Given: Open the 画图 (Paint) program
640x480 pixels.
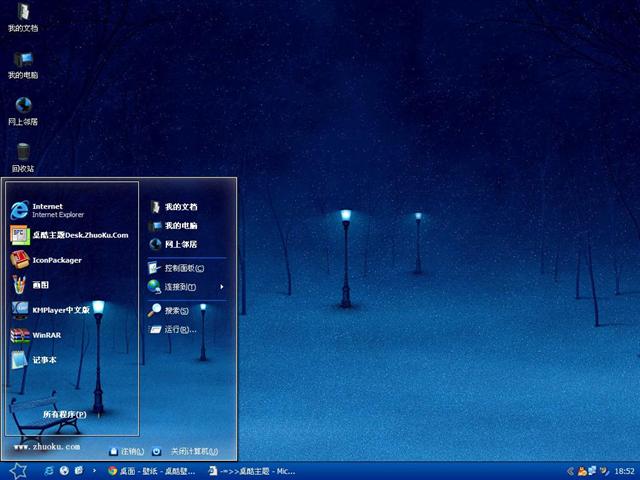Looking at the screenshot, I should coord(40,285).
